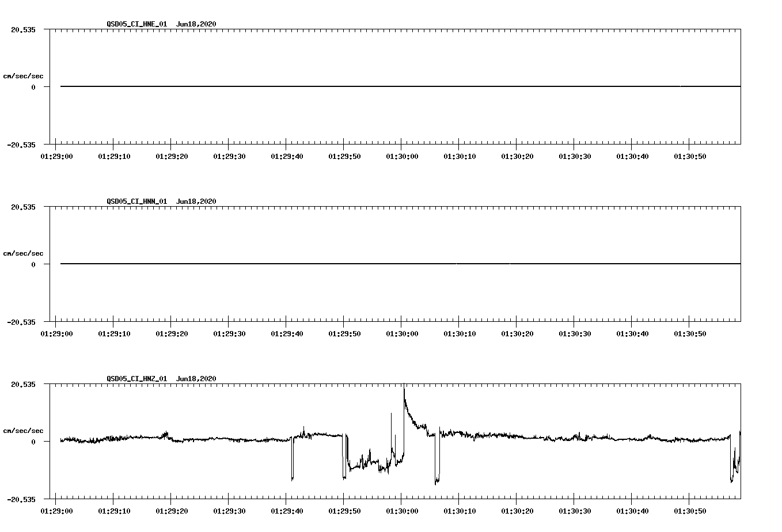Click 01:29:20 time label under HNE plot
The image size is (782, 532).
tap(172, 157)
